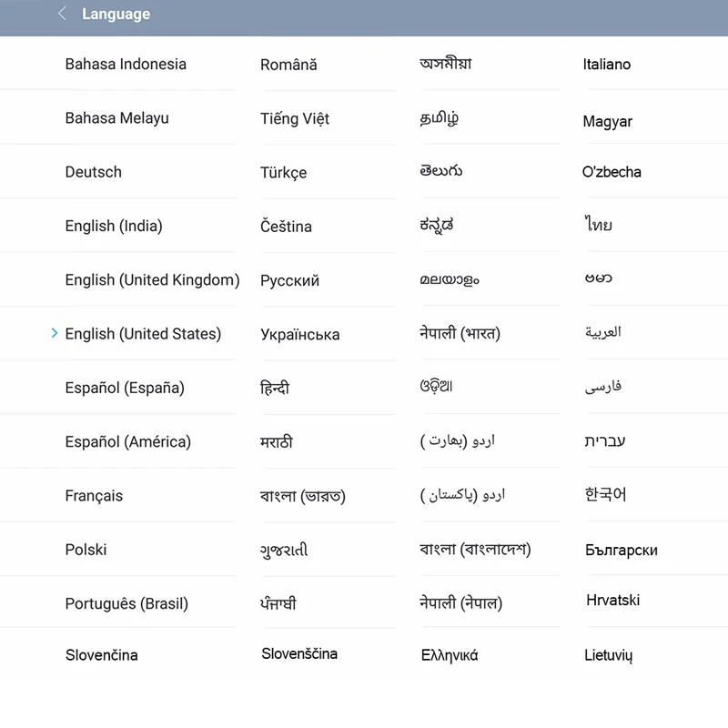Click the selected English (United States) entry
728x728 pixels.
143,334
